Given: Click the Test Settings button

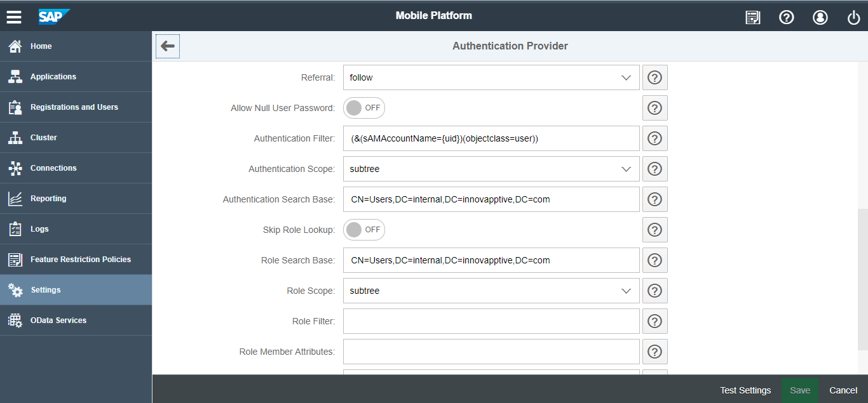Looking at the screenshot, I should (745, 390).
